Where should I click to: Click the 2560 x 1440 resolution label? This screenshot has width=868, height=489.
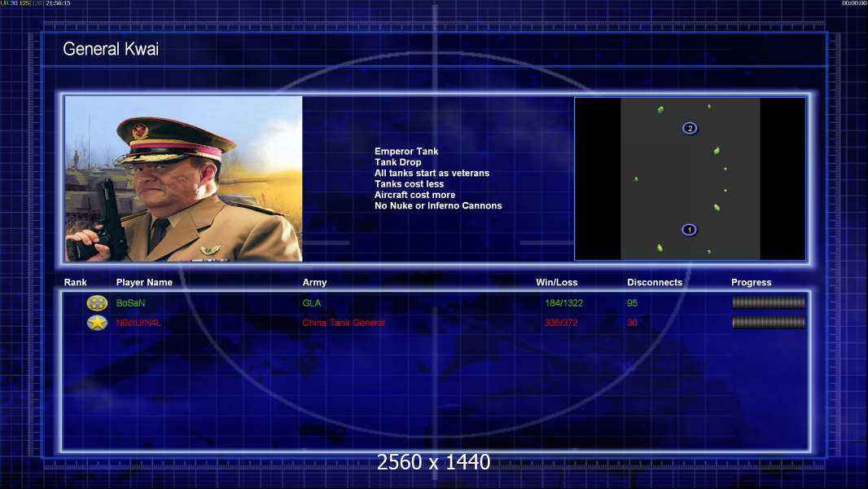tap(433, 462)
